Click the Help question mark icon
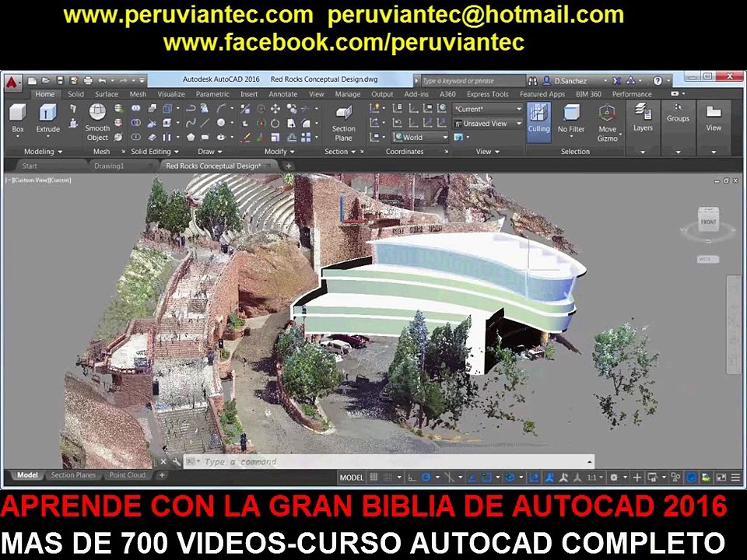 [658, 81]
